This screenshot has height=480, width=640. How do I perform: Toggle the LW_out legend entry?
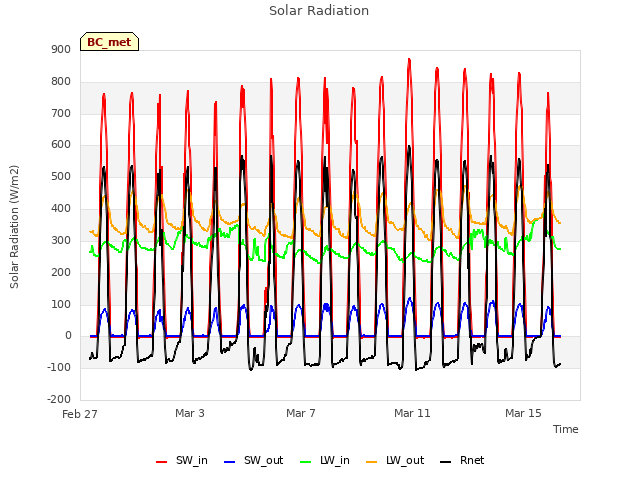395,460
